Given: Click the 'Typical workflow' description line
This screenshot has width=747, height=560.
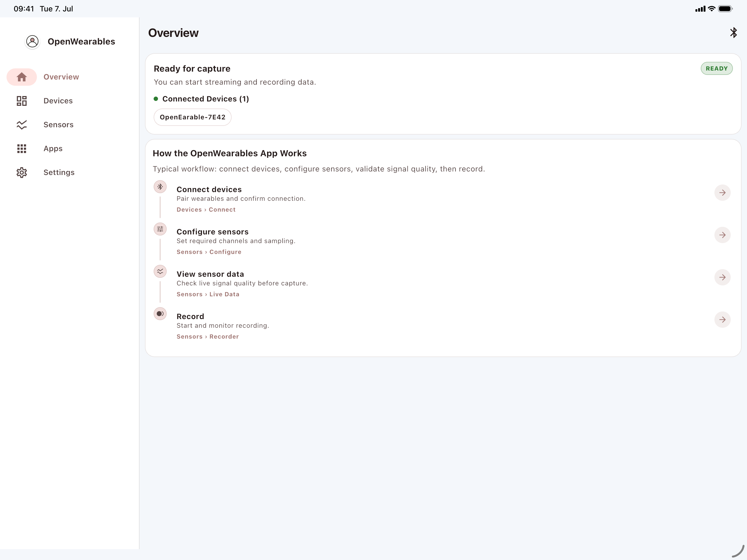Looking at the screenshot, I should tap(319, 169).
